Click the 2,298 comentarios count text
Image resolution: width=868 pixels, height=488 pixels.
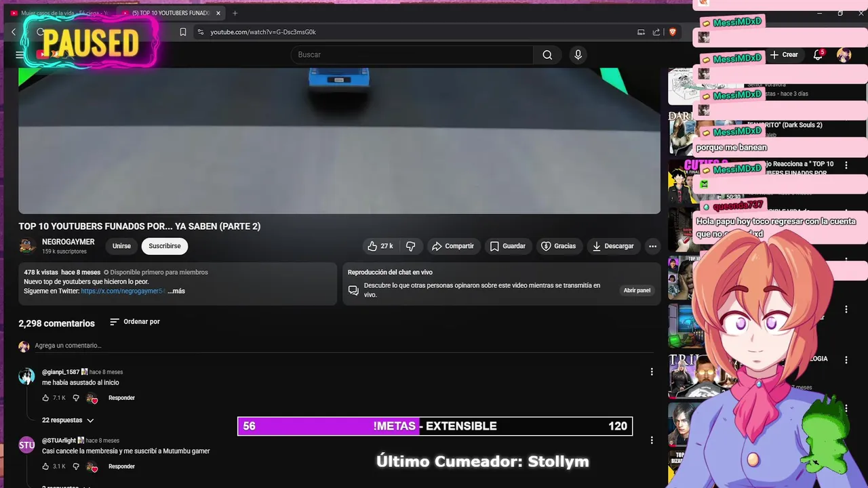[x=56, y=323]
